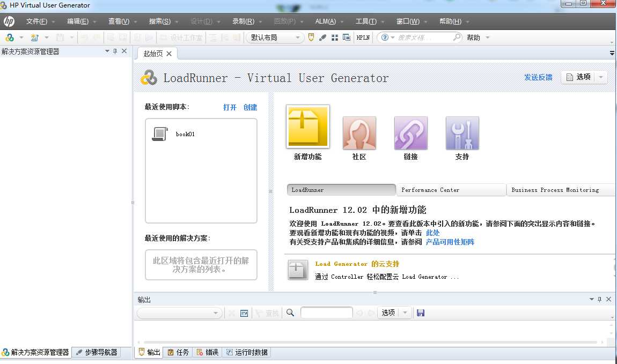Click the output pane wrap/view icon

click(x=244, y=313)
